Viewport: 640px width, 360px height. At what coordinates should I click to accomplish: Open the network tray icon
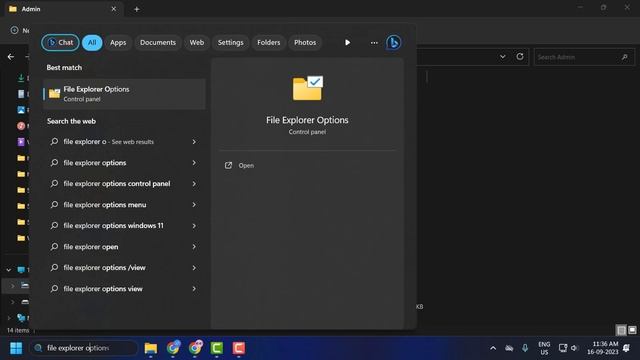(x=563, y=348)
